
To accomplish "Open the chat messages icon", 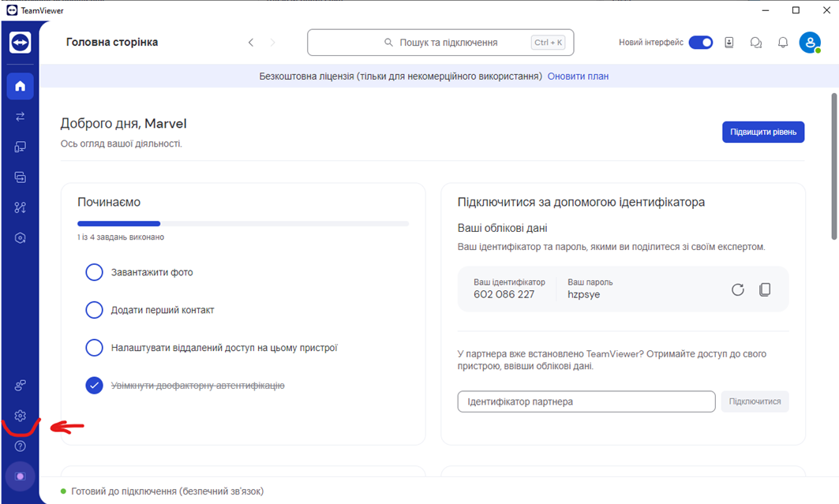I will [756, 43].
